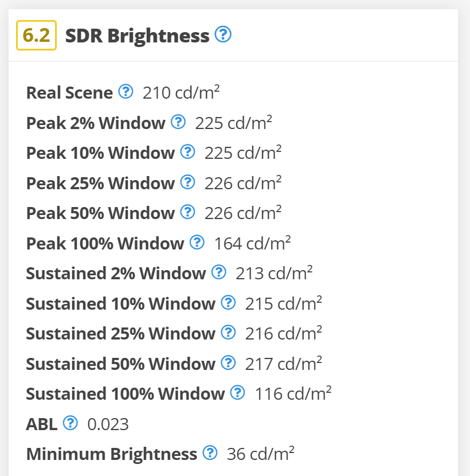470x476 pixels.
Task: Click help icon for Peak 2% Window
Action: pos(178,122)
